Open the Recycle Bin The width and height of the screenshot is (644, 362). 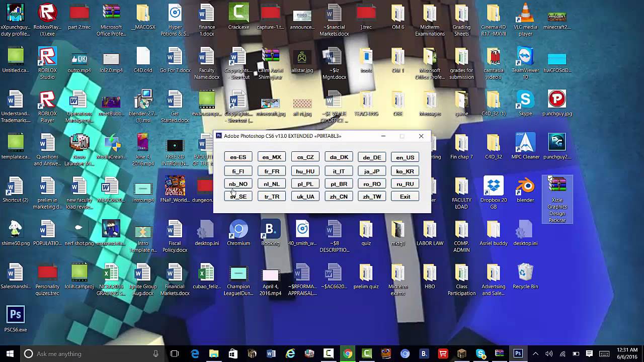525,276
